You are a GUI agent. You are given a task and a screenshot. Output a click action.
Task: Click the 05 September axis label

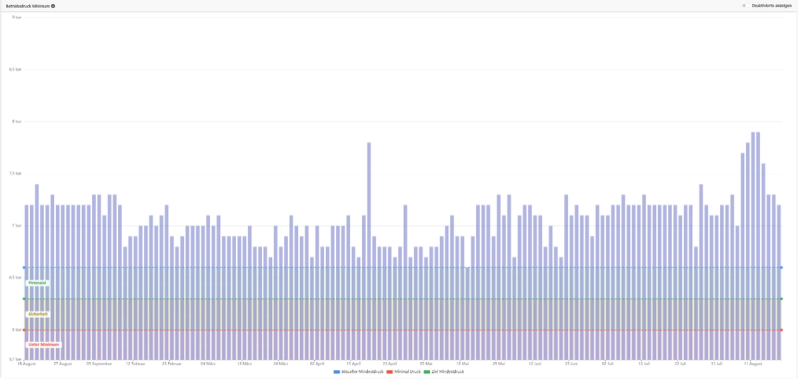99,364
